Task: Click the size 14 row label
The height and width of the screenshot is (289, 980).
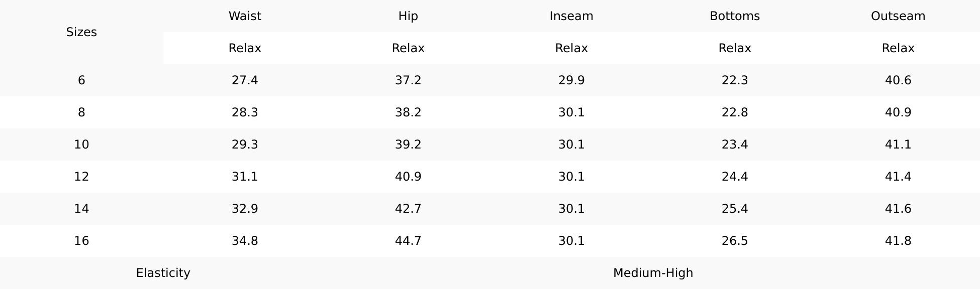Action: point(81,209)
